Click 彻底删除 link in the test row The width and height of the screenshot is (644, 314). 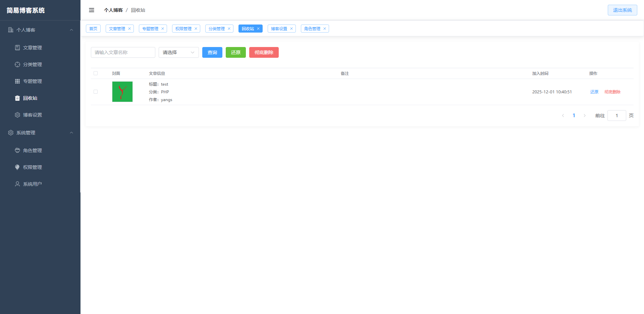pos(612,92)
